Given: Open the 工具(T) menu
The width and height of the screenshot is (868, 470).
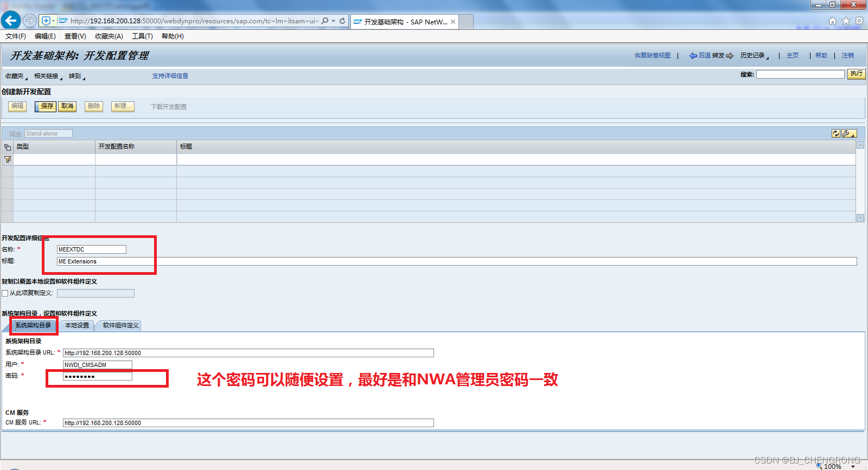Looking at the screenshot, I should (x=142, y=36).
